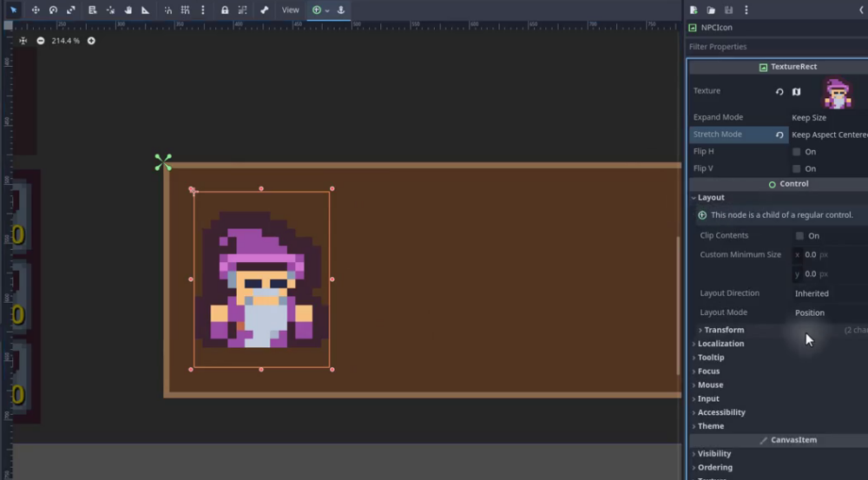The height and width of the screenshot is (480, 868).
Task: Enable the Flip H checkbox
Action: pyautogui.click(x=797, y=152)
